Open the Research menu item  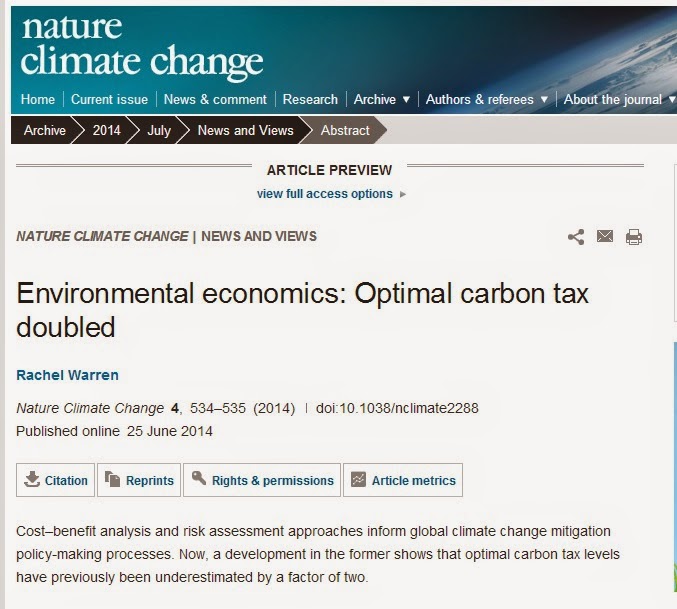[310, 100]
